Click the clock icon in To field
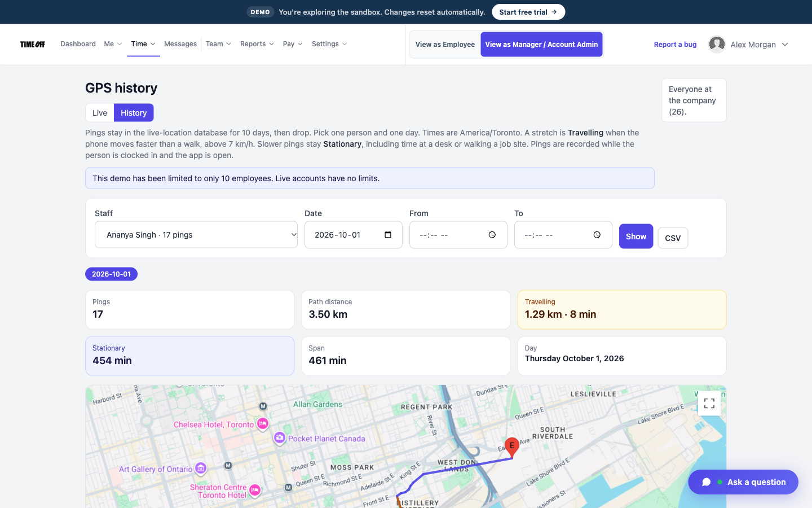 tap(597, 235)
